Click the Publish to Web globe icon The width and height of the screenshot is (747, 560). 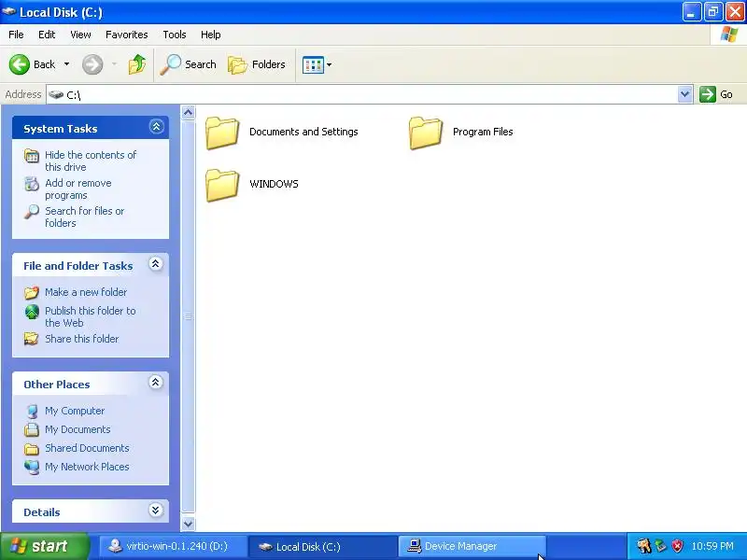[32, 312]
